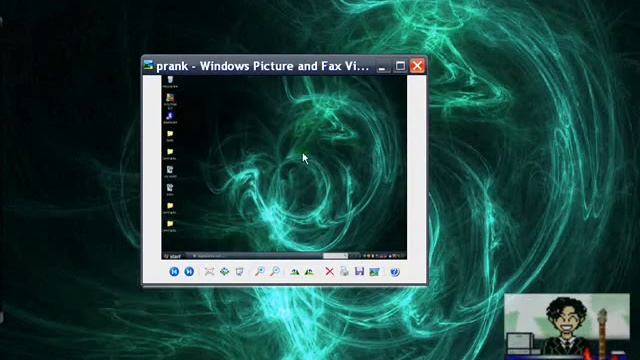Print the current picture
This screenshot has width=640, height=360.
pos(344,271)
